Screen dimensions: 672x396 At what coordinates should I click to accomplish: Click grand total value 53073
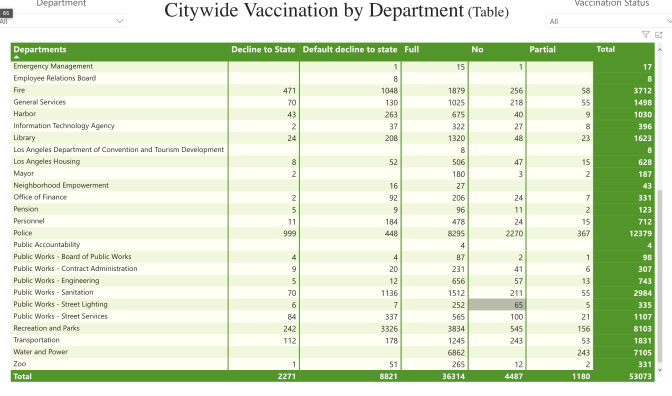640,376
